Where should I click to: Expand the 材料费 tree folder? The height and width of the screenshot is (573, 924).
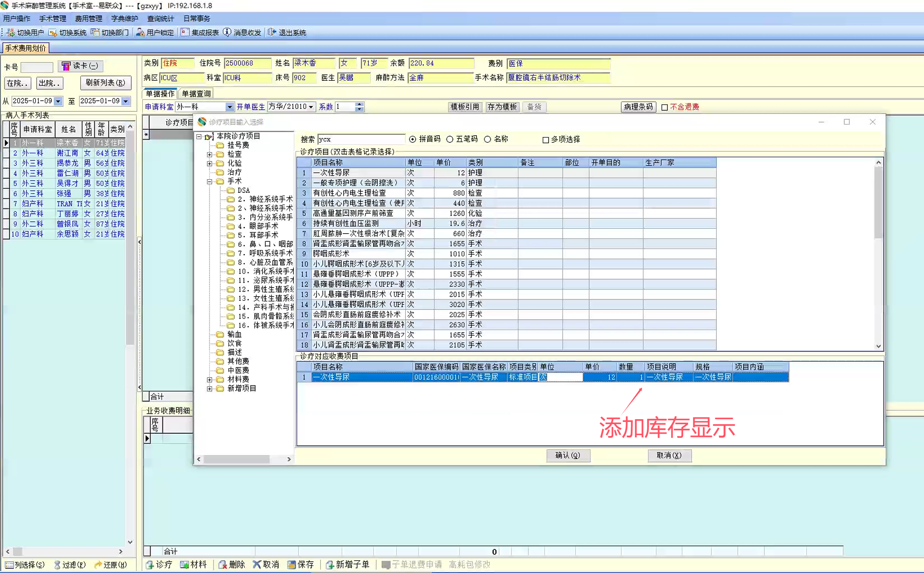209,379
